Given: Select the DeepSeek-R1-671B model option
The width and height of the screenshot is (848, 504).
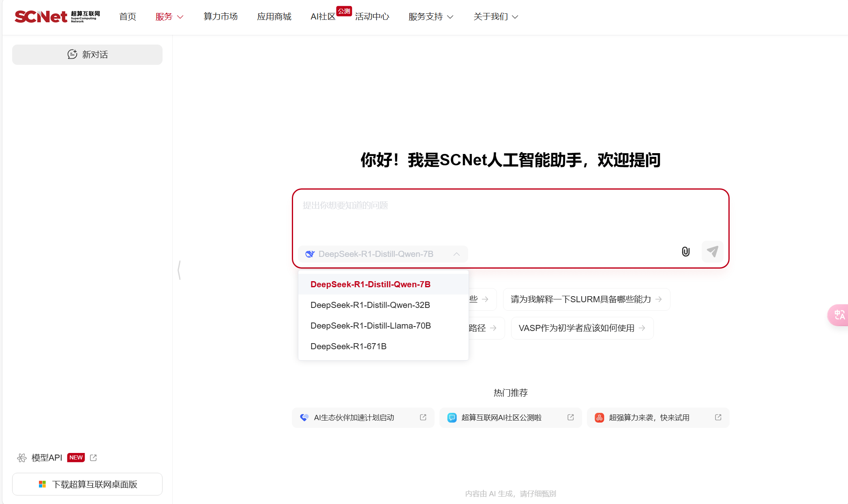Looking at the screenshot, I should tap(348, 346).
